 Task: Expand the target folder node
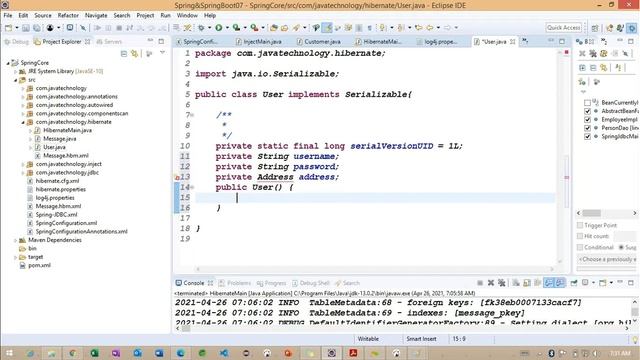[16, 257]
